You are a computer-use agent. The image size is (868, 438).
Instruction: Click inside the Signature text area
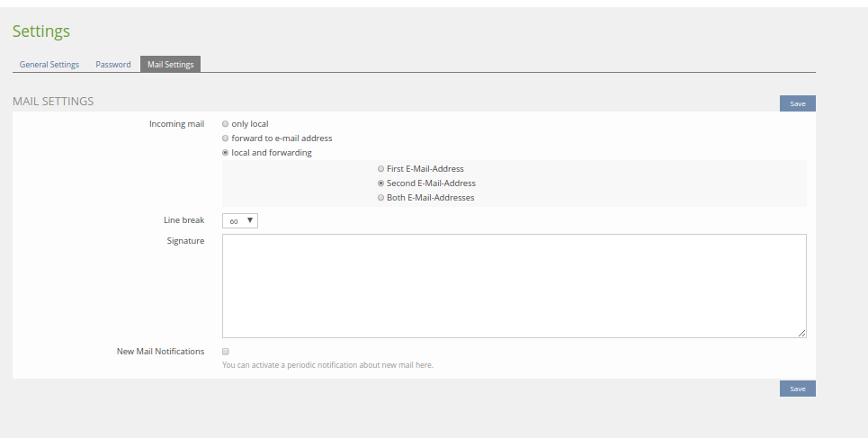(x=514, y=286)
